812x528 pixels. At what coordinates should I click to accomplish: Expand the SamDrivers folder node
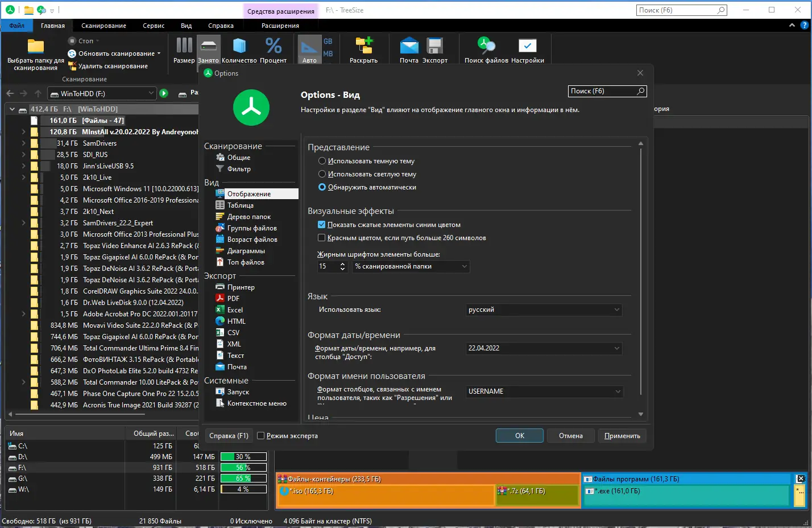point(23,143)
